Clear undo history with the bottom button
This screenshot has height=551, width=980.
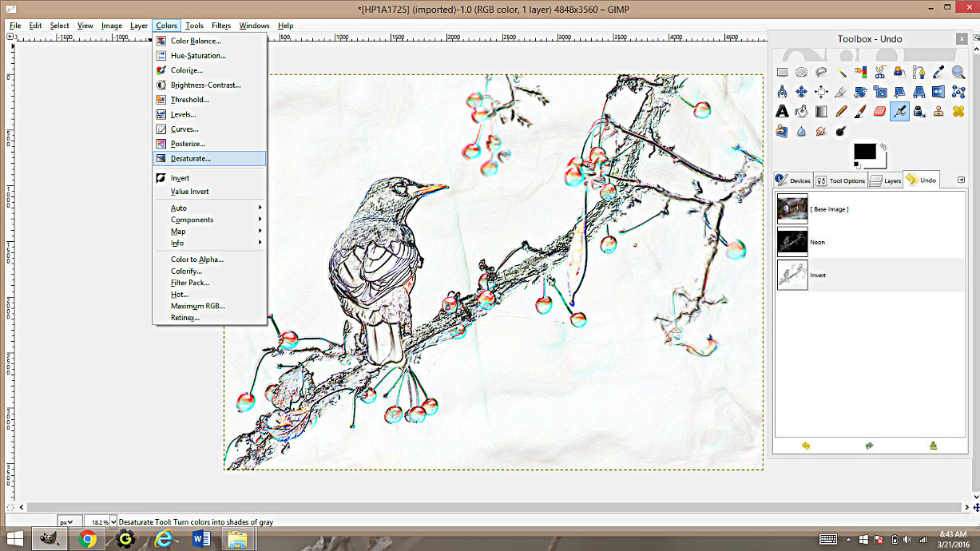[x=933, y=446]
